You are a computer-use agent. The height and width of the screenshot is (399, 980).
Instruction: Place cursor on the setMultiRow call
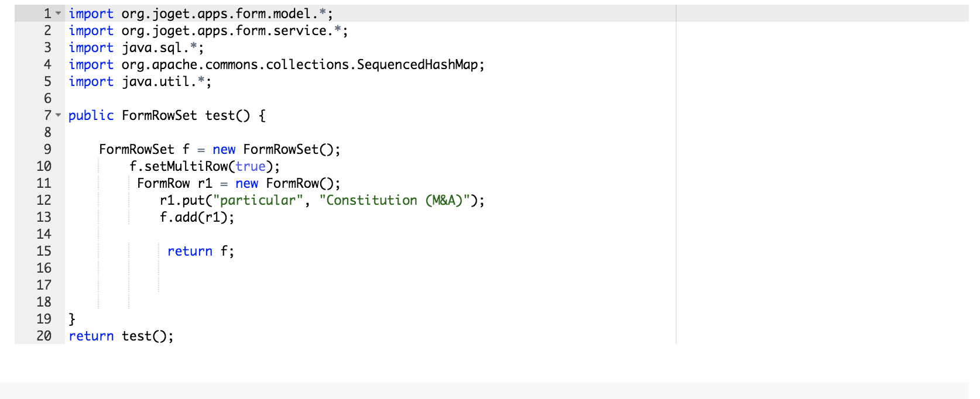186,166
